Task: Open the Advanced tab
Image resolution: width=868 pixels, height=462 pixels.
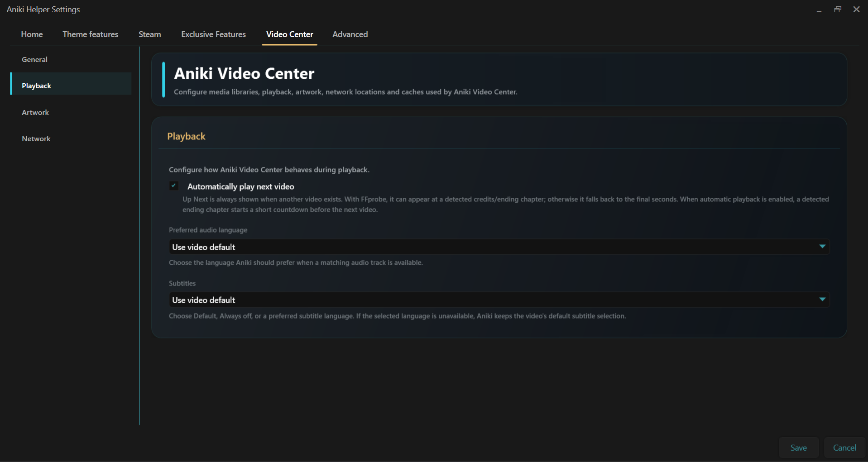Action: click(350, 34)
